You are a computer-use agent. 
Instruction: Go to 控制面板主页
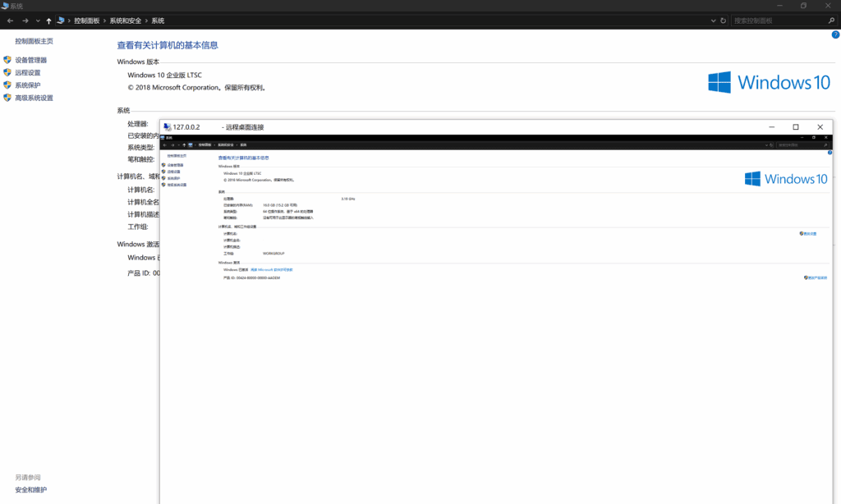tap(34, 41)
